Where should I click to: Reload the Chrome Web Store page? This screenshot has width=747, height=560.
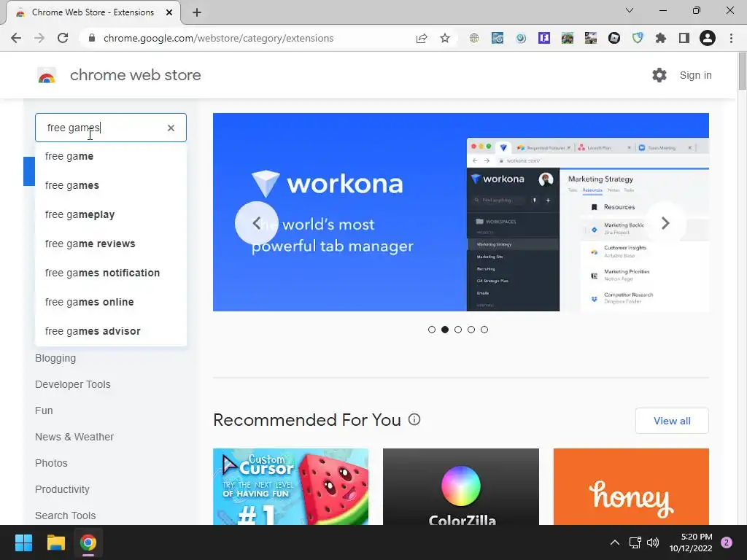(63, 38)
